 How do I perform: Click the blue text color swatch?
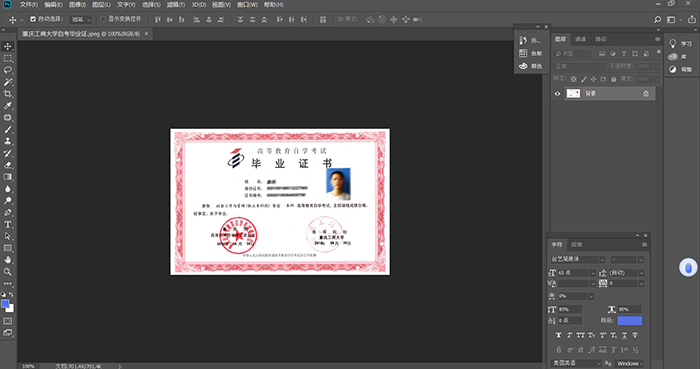[629, 320]
